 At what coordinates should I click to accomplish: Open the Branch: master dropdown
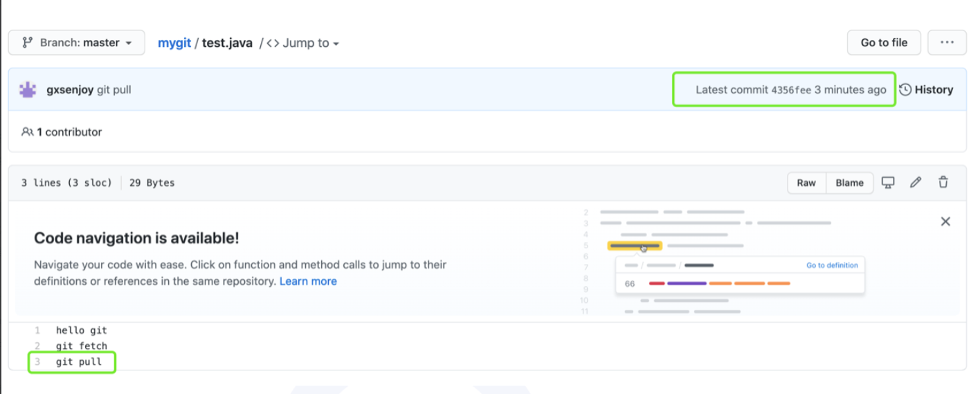[x=77, y=43]
